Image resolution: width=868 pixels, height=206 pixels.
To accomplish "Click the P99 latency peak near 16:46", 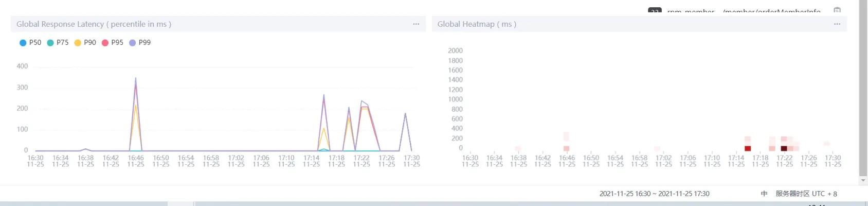I will click(x=136, y=78).
